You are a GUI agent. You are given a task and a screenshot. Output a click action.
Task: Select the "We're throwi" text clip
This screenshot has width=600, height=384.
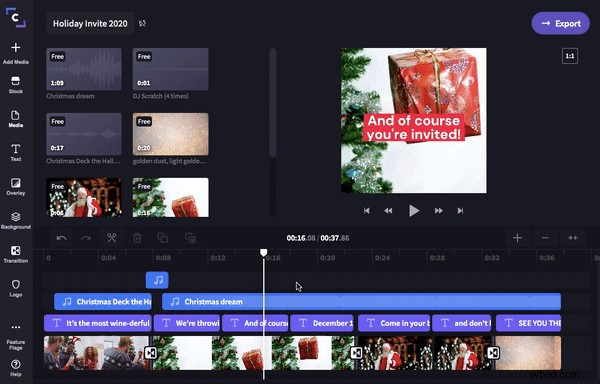[187, 323]
